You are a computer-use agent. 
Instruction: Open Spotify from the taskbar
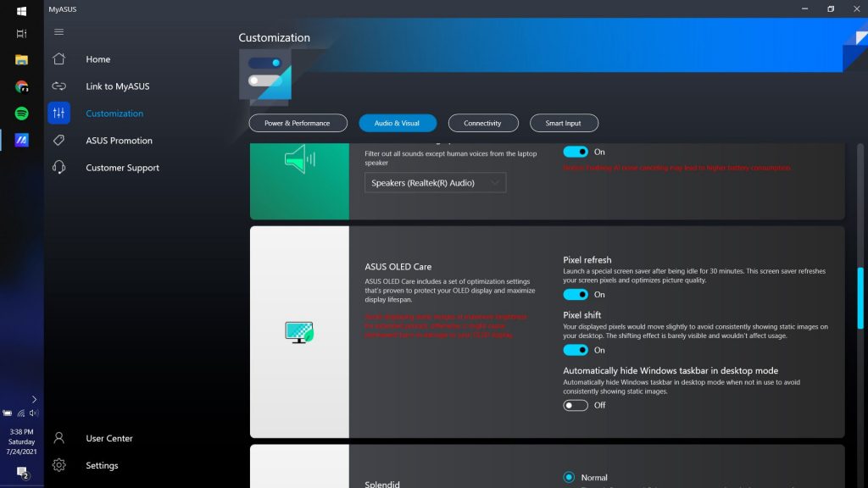tap(21, 114)
